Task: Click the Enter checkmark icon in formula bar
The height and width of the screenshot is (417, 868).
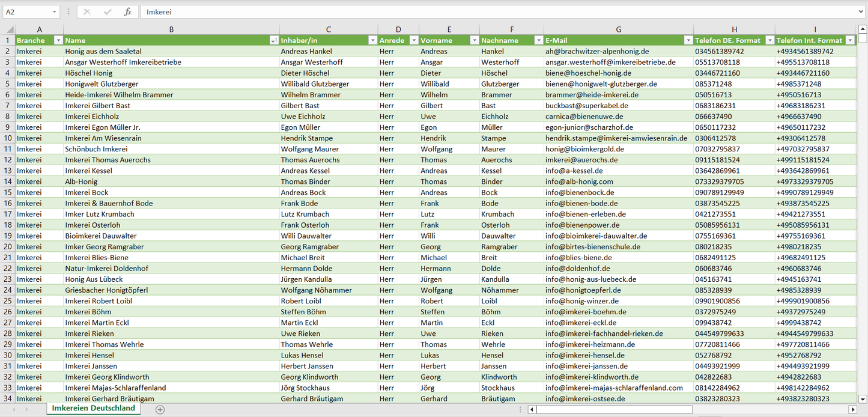Action: click(108, 12)
